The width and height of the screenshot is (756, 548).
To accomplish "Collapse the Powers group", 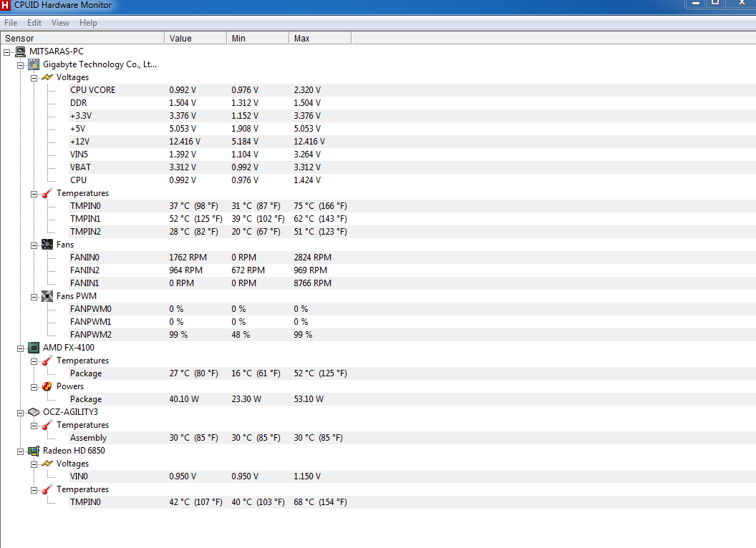I will (x=34, y=387).
